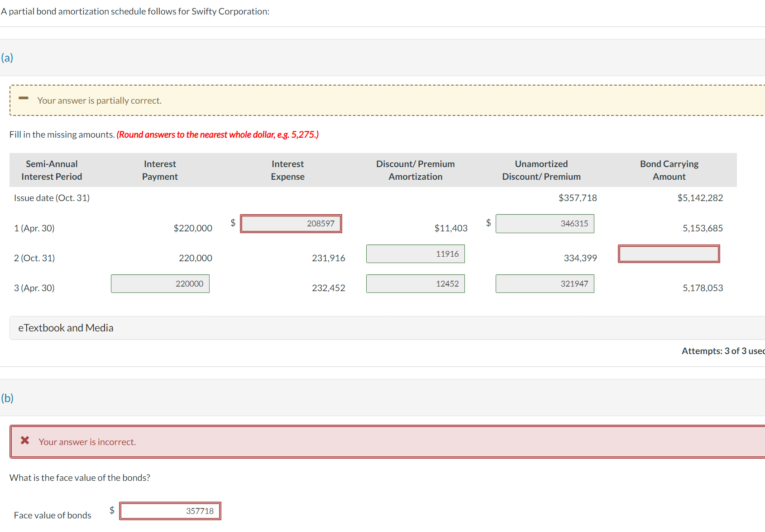Select the Amortization field showing 11916
The width and height of the screenshot is (765, 532).
click(x=415, y=254)
